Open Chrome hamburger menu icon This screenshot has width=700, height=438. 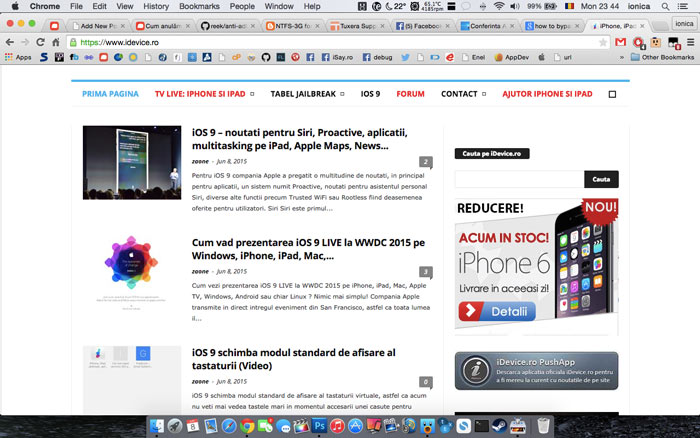[688, 42]
